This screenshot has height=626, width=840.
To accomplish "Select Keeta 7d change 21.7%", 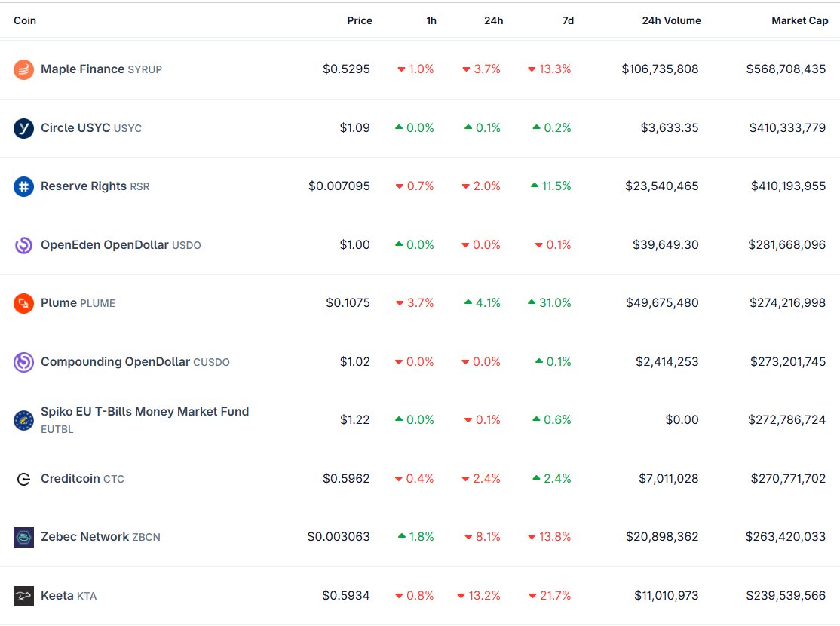I will 550,595.
